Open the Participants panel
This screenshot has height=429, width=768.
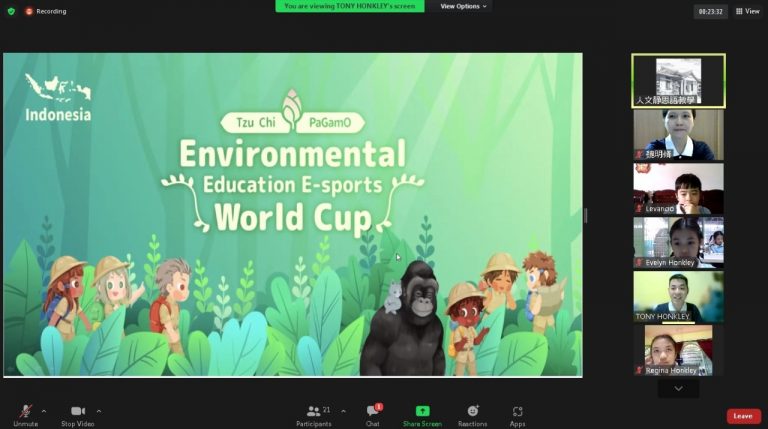[313, 415]
